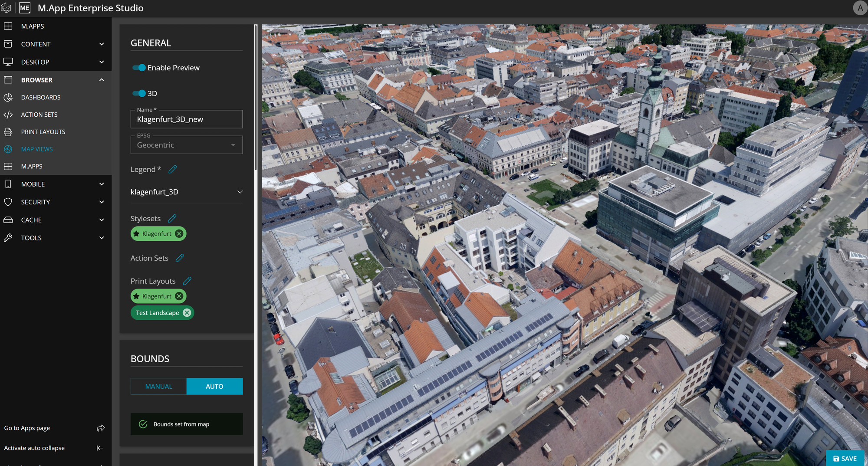
Task: Expand the Cache menu chevron
Action: [102, 220]
